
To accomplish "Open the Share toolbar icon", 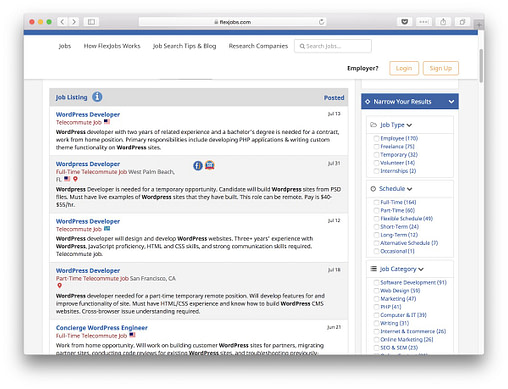I will pyautogui.click(x=443, y=22).
